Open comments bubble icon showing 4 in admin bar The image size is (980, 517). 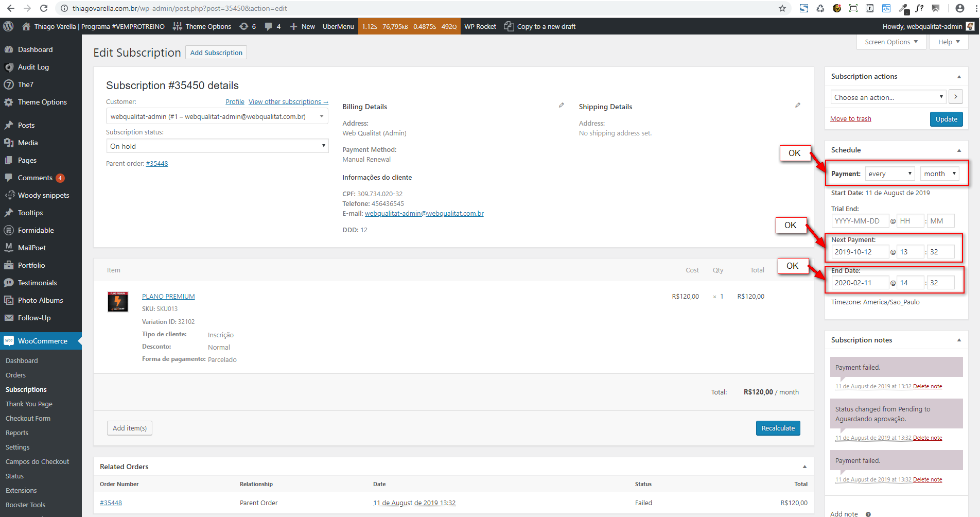pyautogui.click(x=268, y=26)
